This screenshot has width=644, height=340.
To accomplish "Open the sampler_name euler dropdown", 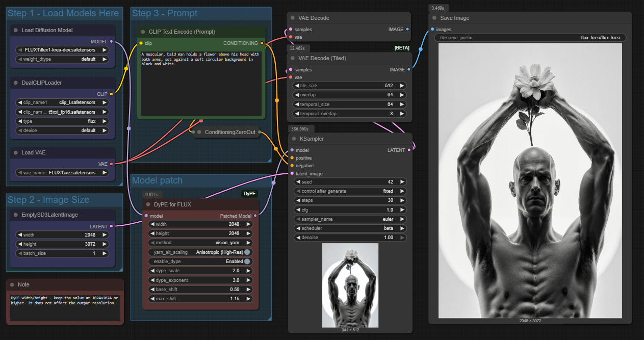I will (350, 219).
